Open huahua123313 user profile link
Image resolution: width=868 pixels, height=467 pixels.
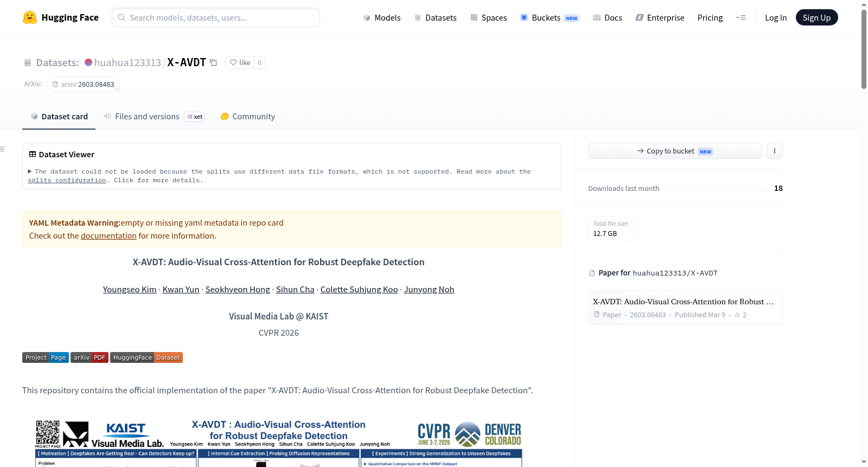(127, 63)
